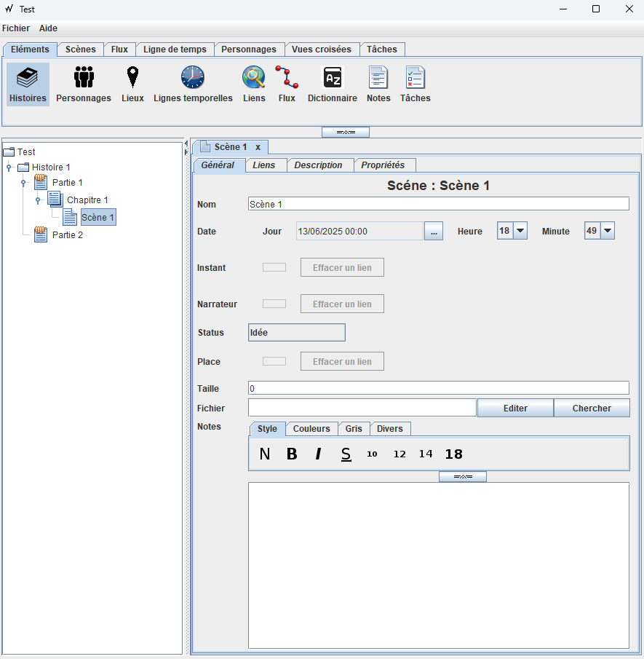Open the Tâches tool
The image size is (644, 659).
coord(415,82)
